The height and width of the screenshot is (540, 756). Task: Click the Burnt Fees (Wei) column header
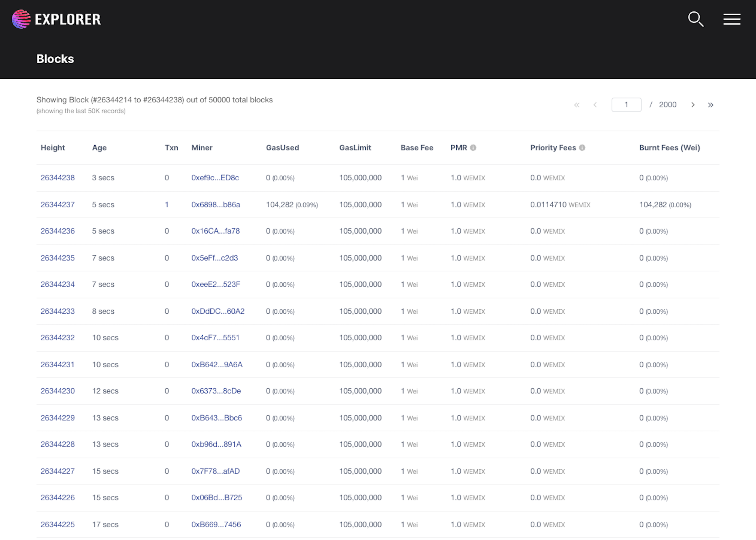[669, 148]
